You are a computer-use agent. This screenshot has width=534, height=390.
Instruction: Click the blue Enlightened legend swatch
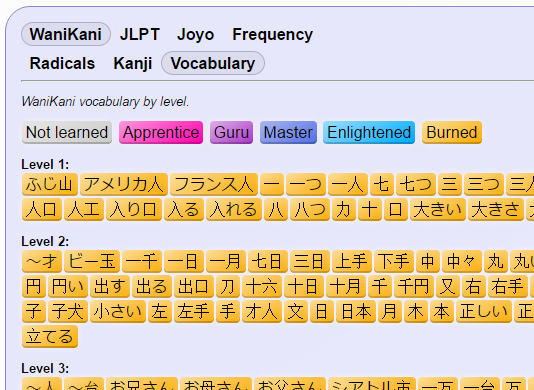[x=369, y=132]
